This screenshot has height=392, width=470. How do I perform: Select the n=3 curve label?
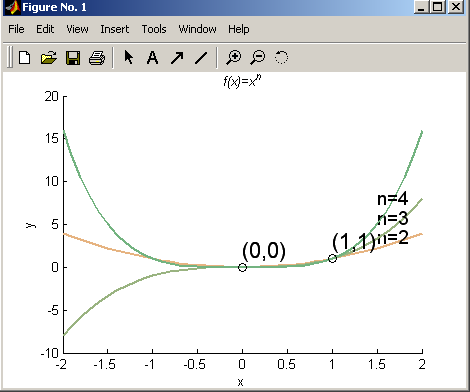coord(393,219)
